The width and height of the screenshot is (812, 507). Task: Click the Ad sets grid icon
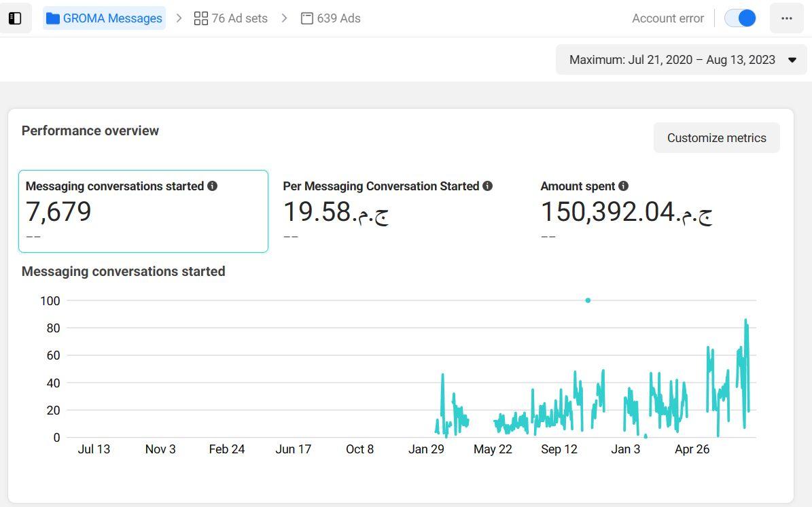200,18
